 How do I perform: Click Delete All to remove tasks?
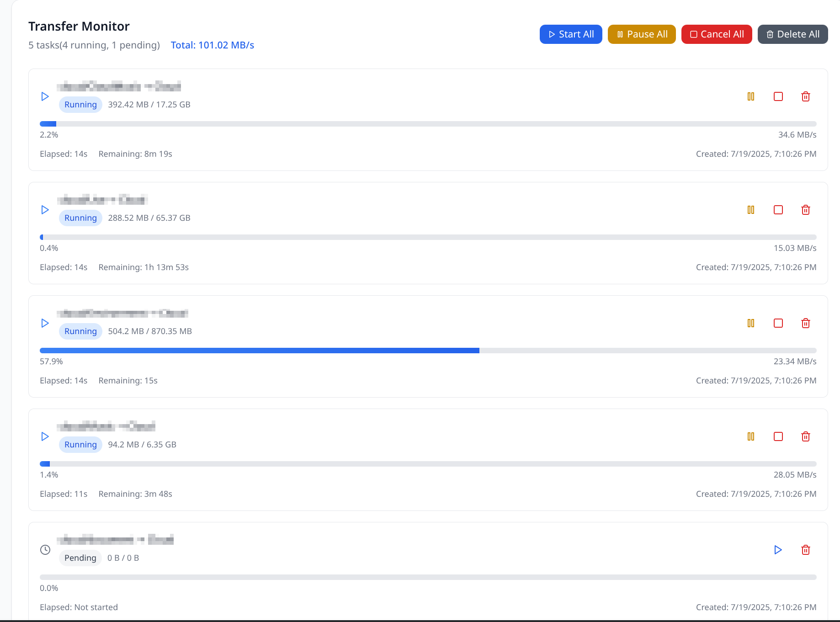(792, 34)
